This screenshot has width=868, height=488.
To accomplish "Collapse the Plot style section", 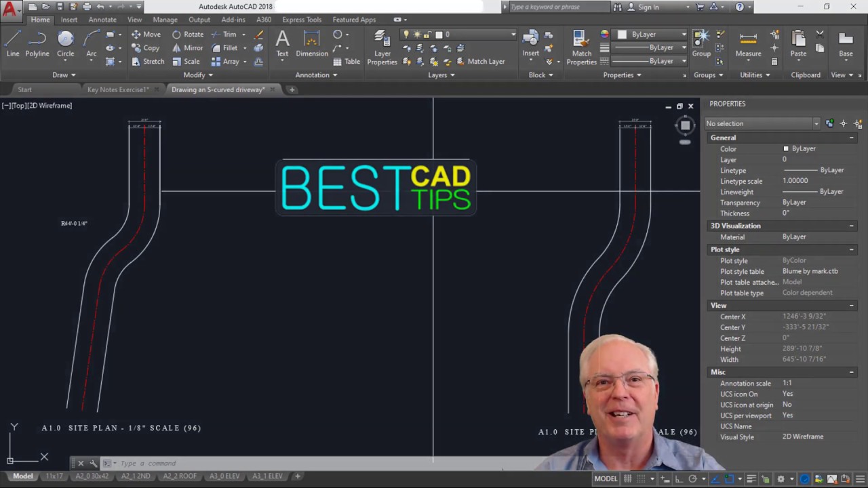I will click(x=852, y=249).
